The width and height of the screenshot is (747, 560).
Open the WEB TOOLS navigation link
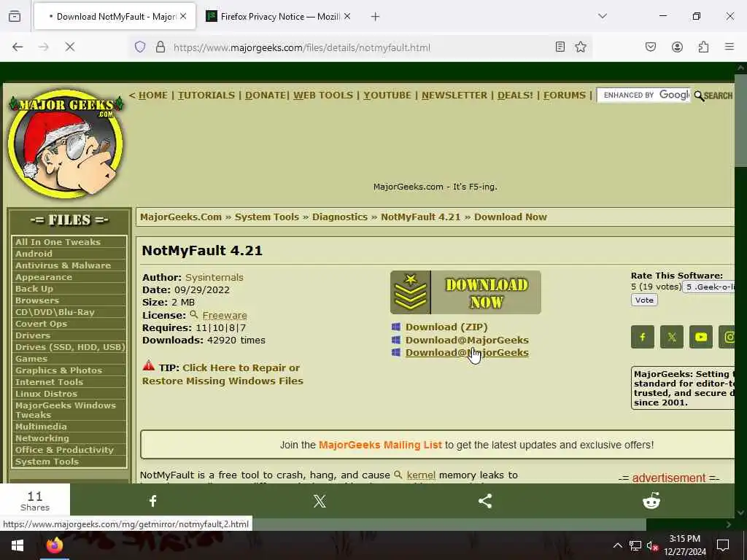pos(323,96)
